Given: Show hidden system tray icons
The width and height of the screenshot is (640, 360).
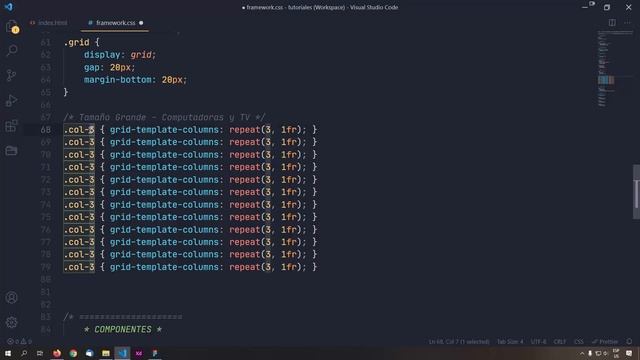Looking at the screenshot, I should click(x=582, y=353).
